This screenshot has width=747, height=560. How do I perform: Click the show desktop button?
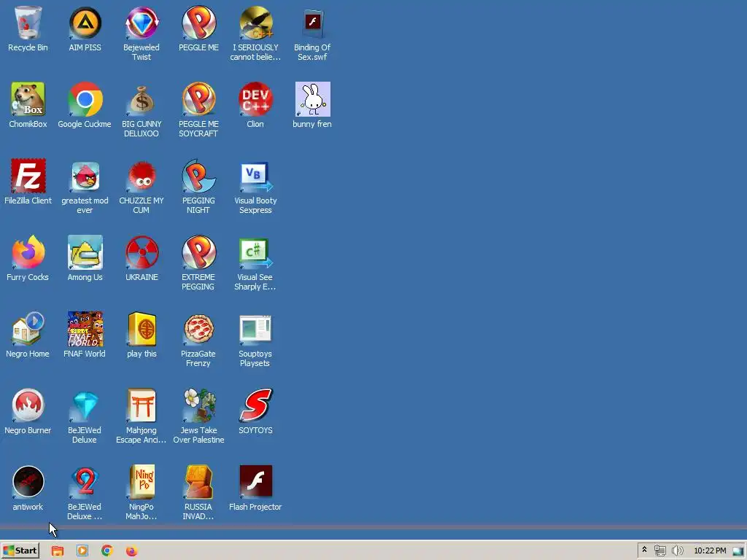pos(738,551)
